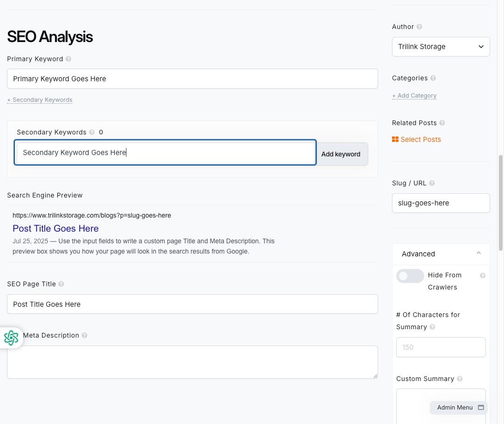Click the SEO Page Title input field
This screenshot has width=504, height=424.
point(192,304)
